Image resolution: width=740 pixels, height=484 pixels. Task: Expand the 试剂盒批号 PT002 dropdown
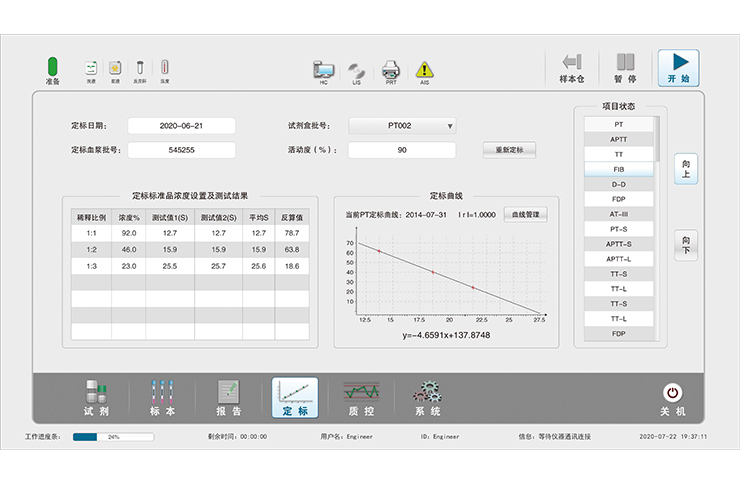coord(402,126)
